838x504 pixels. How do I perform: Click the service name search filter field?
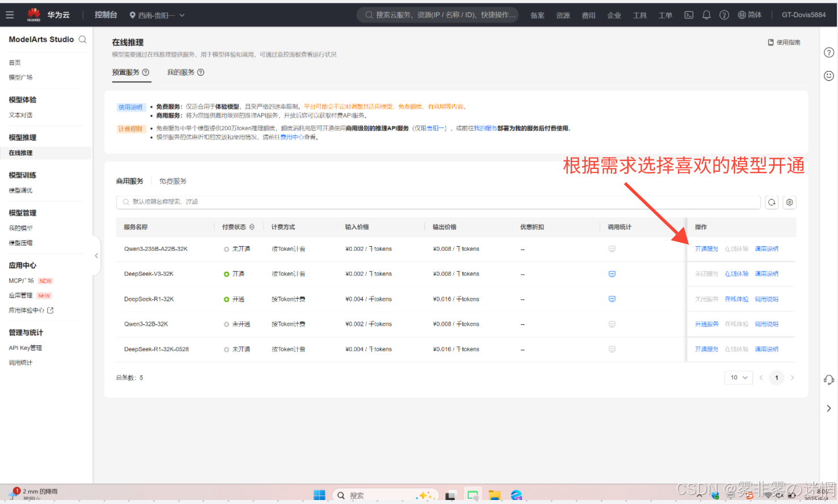coord(438,202)
